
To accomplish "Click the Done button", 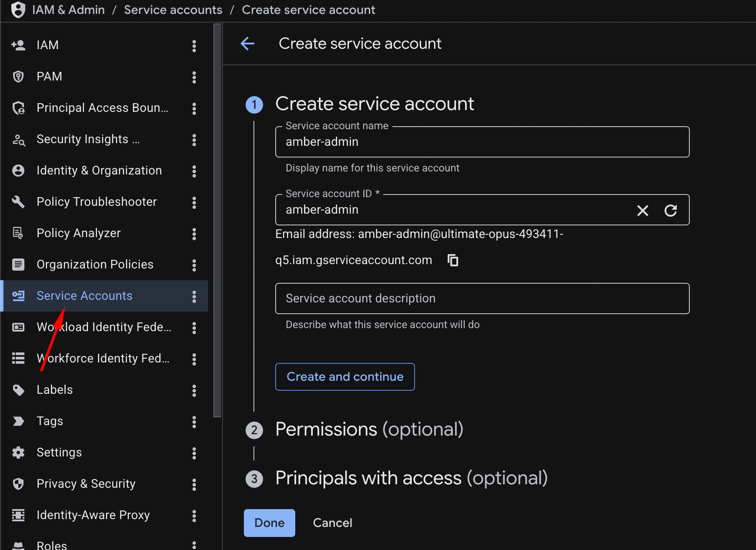I will [270, 523].
